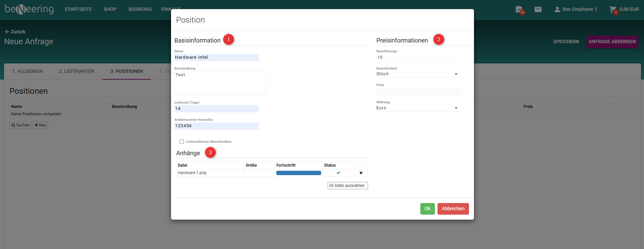The width and height of the screenshot is (644, 249).
Task: Open the shopping cart icon
Action: (612, 9)
